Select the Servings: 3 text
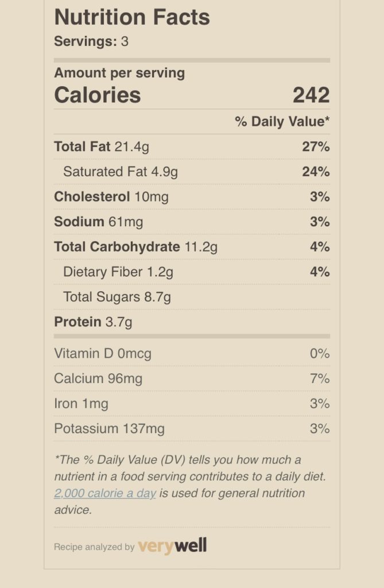The image size is (384, 588). (x=91, y=41)
